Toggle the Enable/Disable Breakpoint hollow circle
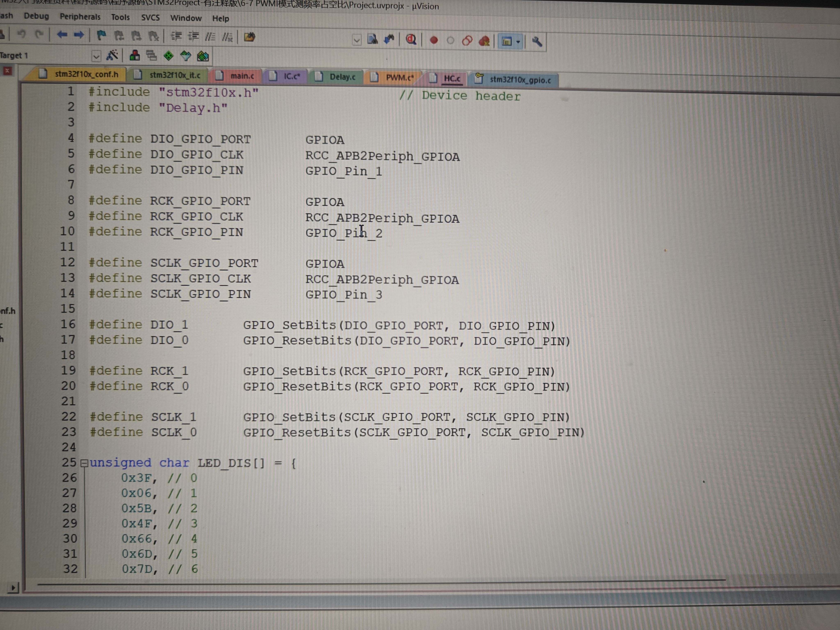The width and height of the screenshot is (840, 630). coord(450,41)
